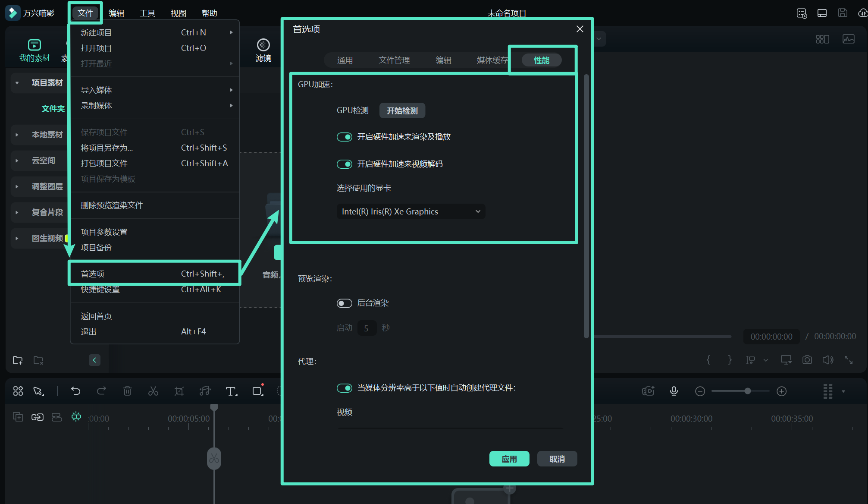Click the magnet auto-snap timeline icon
The width and height of the screenshot is (868, 504).
[76, 417]
